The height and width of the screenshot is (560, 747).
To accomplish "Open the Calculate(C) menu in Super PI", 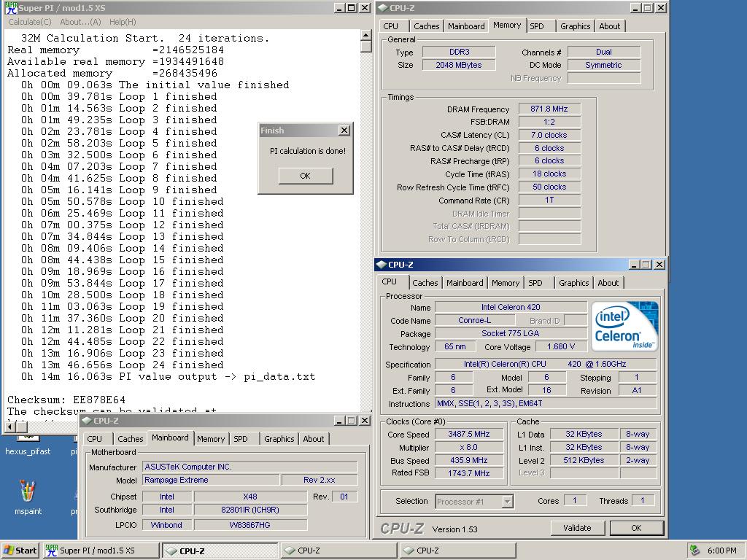I will point(29,22).
